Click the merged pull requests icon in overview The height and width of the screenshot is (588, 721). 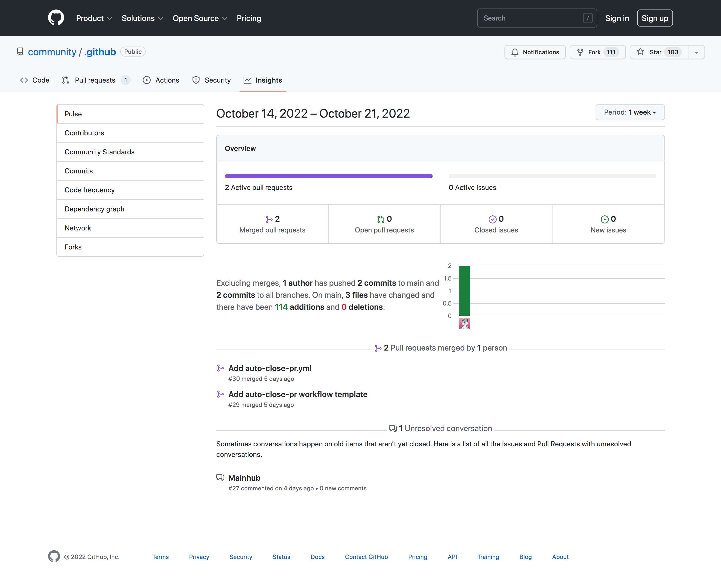(x=269, y=219)
